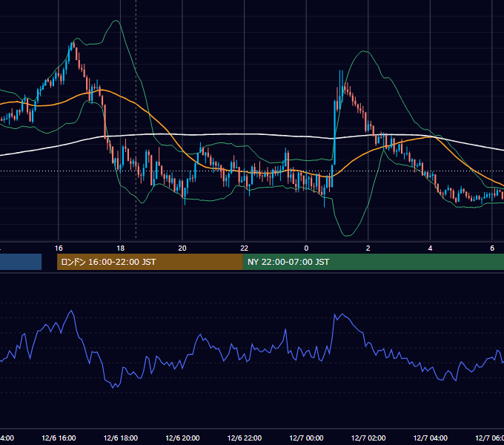Select the ロンドン 16:00-22:00 JST session bar
The width and height of the screenshot is (504, 445).
150,262
